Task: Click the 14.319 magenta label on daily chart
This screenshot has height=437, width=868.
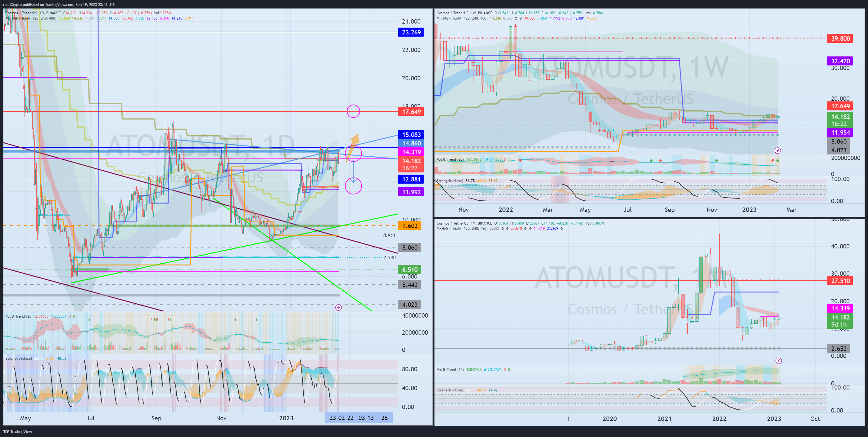Action: pyautogui.click(x=411, y=152)
